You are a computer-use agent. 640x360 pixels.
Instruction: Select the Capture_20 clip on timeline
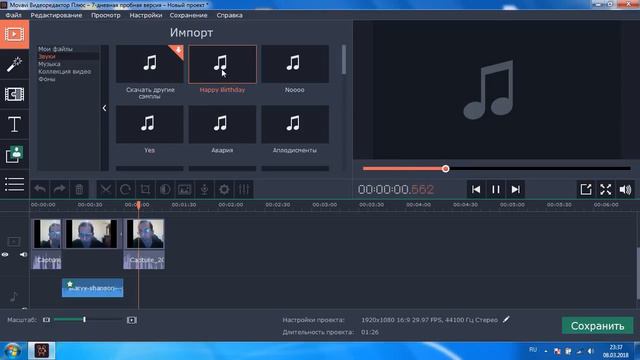pyautogui.click(x=144, y=244)
